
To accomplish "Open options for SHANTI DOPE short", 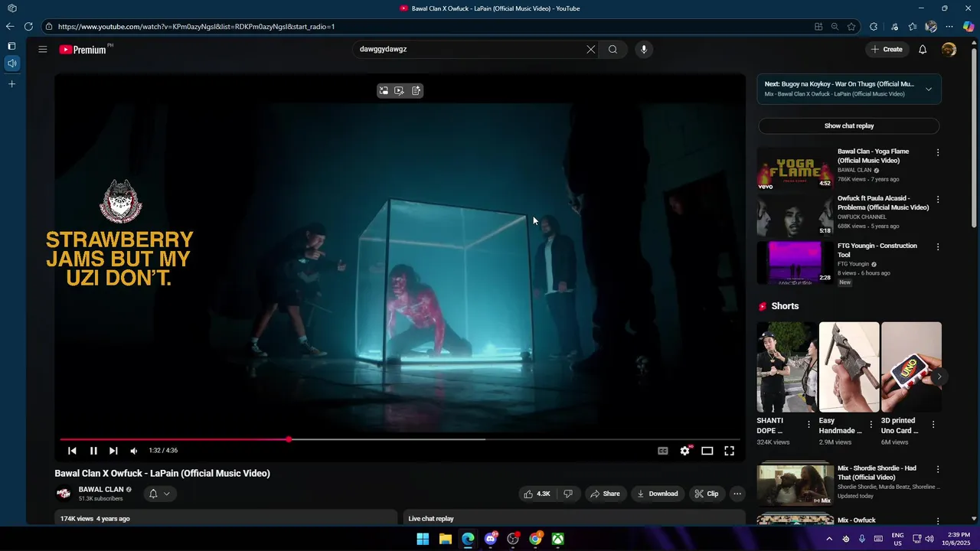I will tap(808, 424).
